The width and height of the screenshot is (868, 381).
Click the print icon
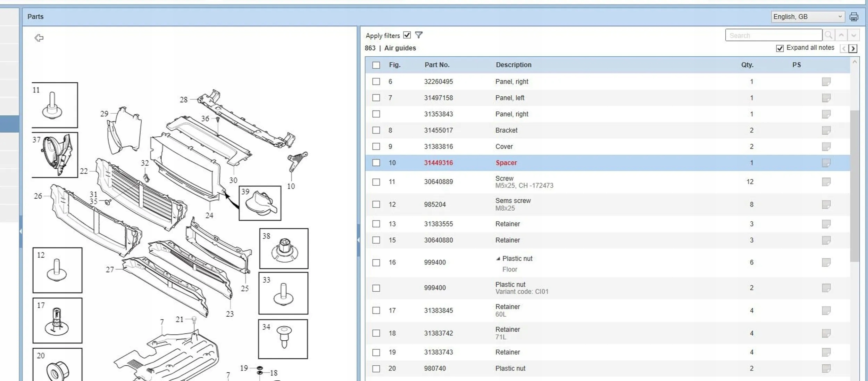point(854,17)
